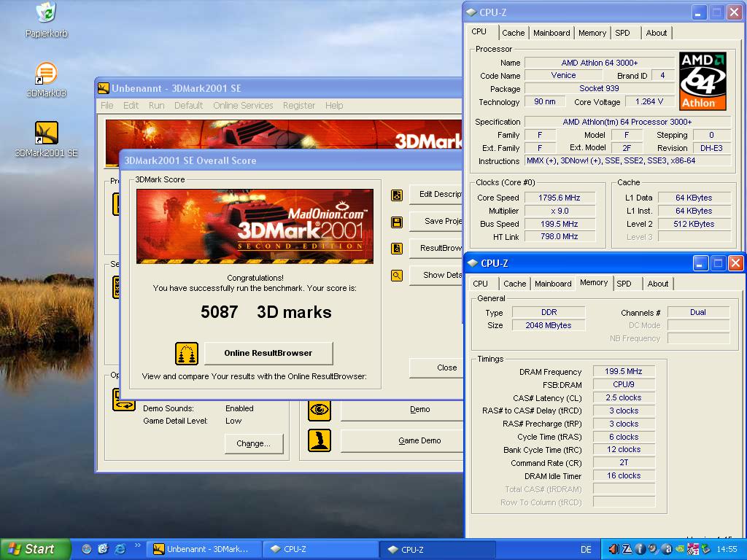Switch to About tab in top CPU-Z
Image resolution: width=747 pixels, height=560 pixels.
click(656, 33)
